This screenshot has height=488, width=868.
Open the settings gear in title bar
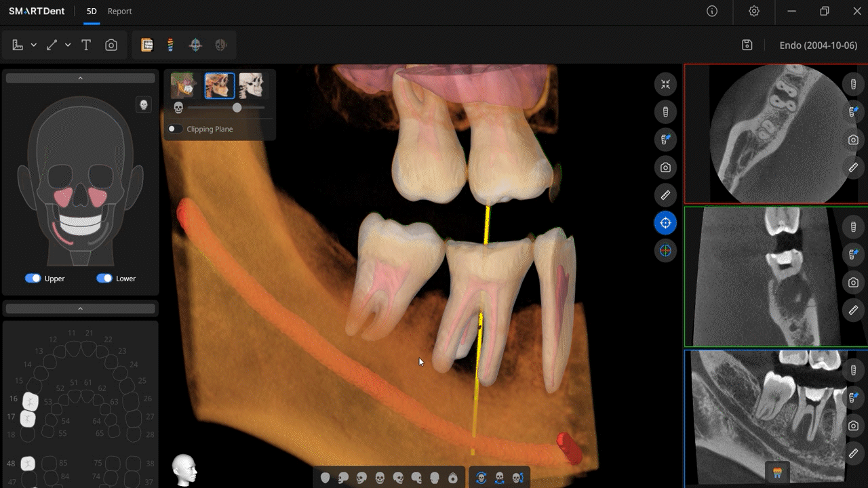[x=754, y=12]
